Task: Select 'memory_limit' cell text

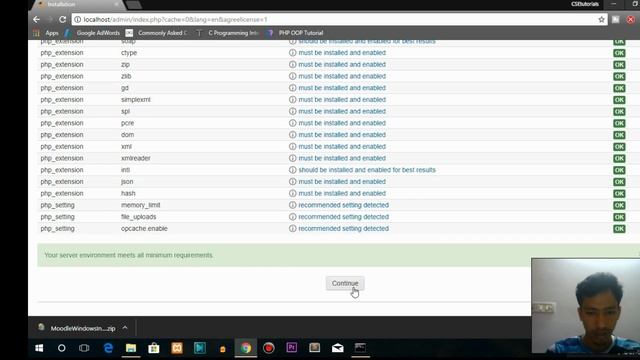Action: point(140,205)
